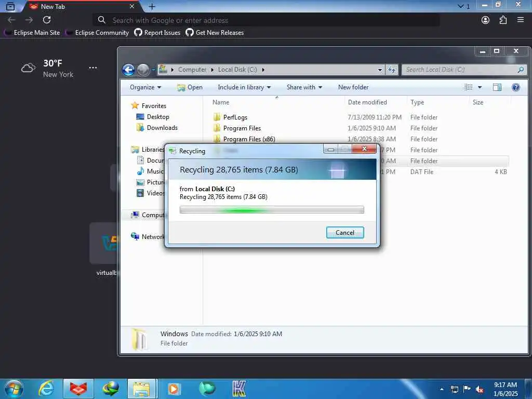Viewport: 532px width, 399px height.
Task: Select Libraries in navigation pane
Action: point(148,149)
